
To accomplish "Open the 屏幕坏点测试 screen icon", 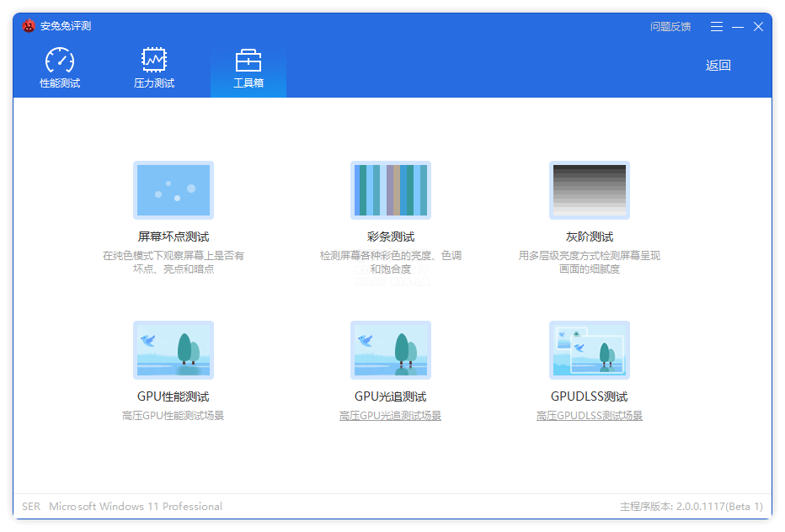I will coord(174,190).
